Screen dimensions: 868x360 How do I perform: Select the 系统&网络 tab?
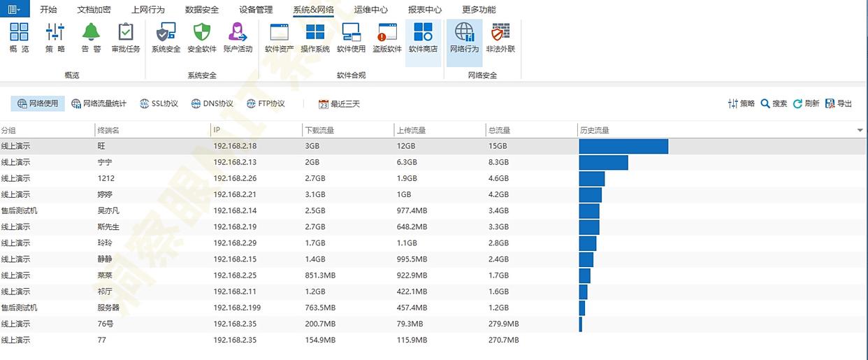(x=313, y=9)
